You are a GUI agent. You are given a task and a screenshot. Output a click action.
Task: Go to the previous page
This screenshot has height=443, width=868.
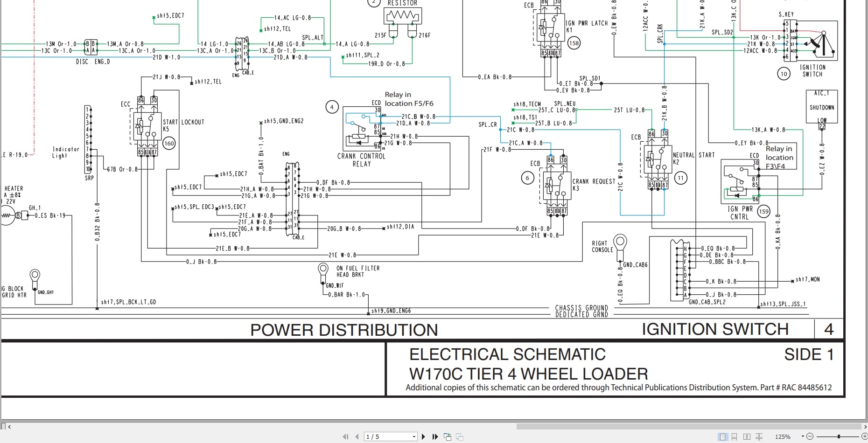point(357,436)
